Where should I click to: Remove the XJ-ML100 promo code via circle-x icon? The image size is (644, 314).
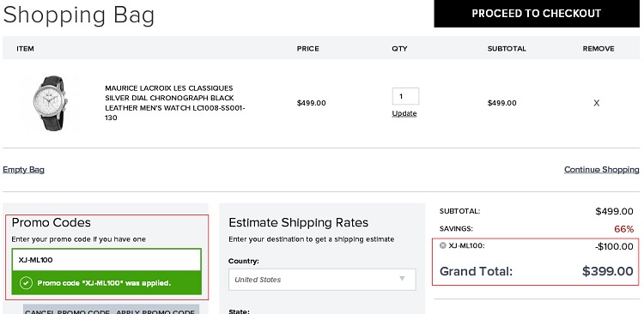pyautogui.click(x=443, y=245)
